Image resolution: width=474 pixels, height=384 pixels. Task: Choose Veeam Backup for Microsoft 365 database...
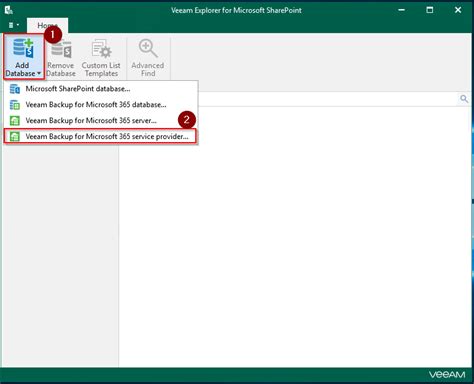(101, 105)
